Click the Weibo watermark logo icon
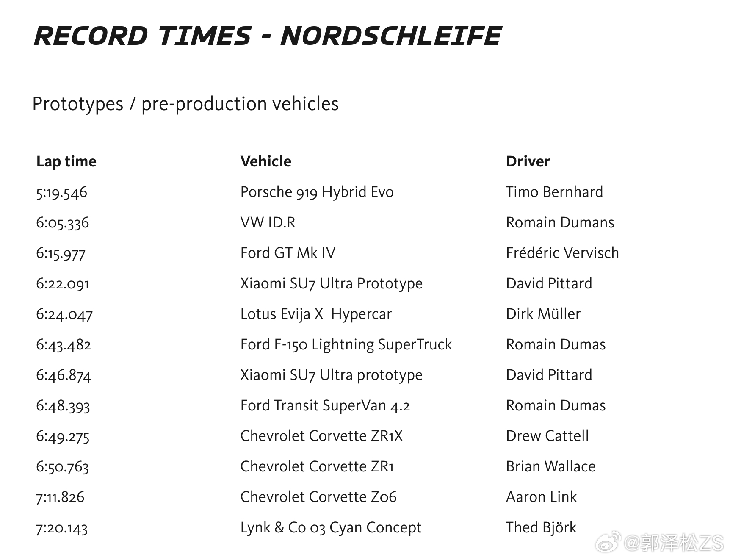This screenshot has height=560, width=730. click(608, 543)
